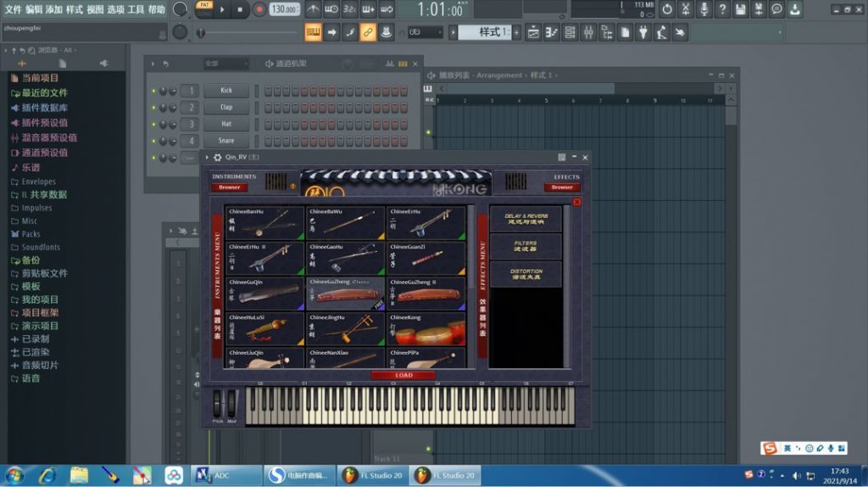
Task: Click the play button in transport bar
Action: [x=223, y=9]
